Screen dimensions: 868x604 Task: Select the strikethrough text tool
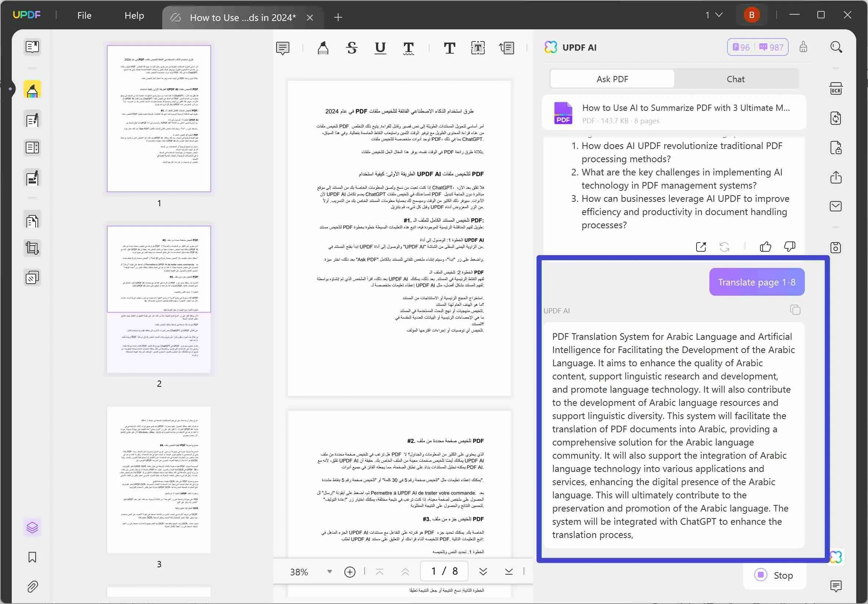[x=352, y=48]
